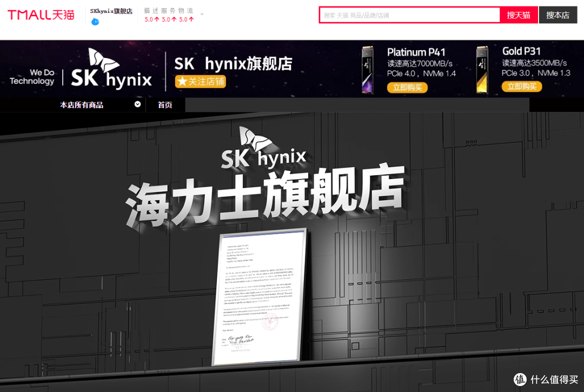Click the authorization certificate document image
This screenshot has width=584, height=392.
(x=259, y=297)
